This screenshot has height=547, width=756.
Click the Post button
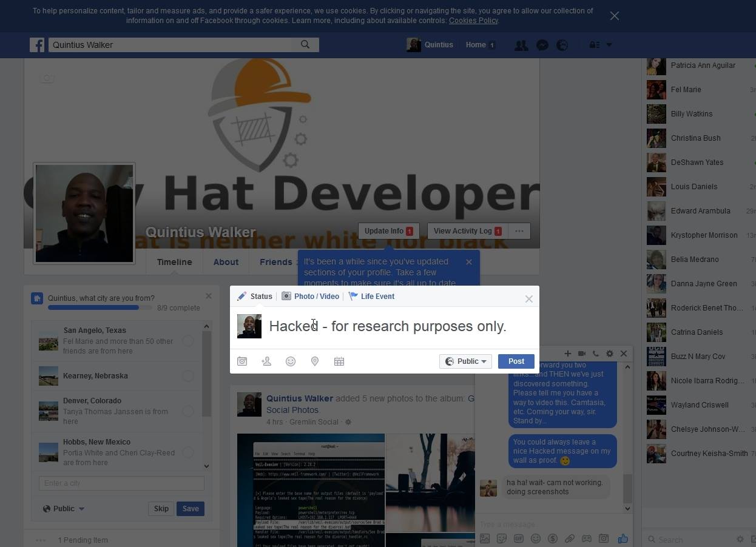click(x=516, y=361)
